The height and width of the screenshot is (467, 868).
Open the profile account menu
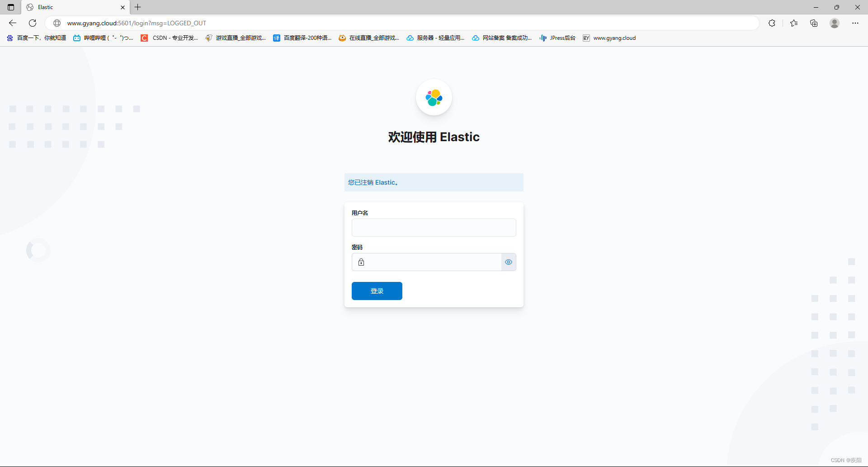point(834,23)
